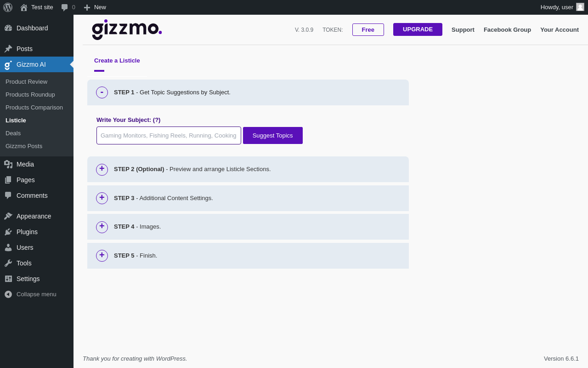The width and height of the screenshot is (588, 368).
Task: Open the Dashboard menu icon
Action: [x=8, y=28]
